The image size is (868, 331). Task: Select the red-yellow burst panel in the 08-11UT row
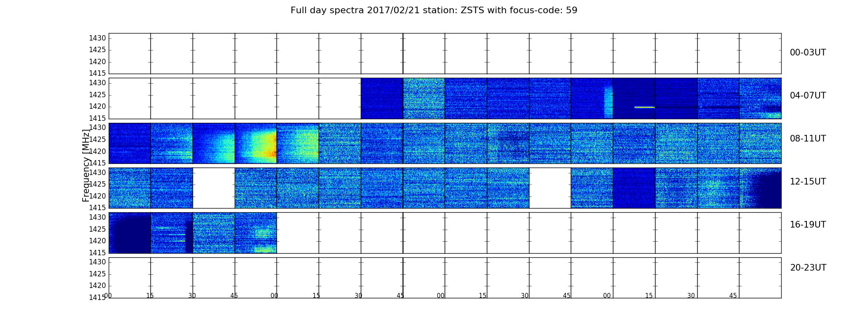(x=256, y=143)
